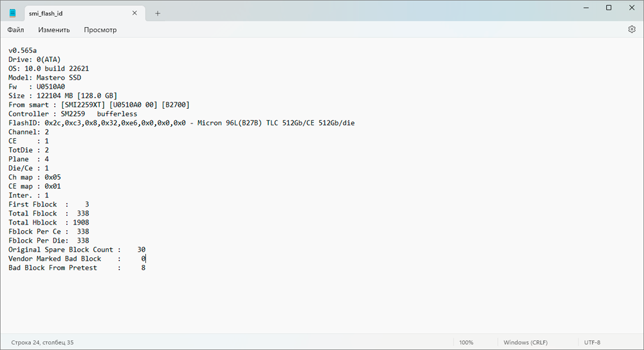644x350 pixels.
Task: Click the cursor position 'Строка 24, столбец 35'
Action: pyautogui.click(x=42, y=342)
